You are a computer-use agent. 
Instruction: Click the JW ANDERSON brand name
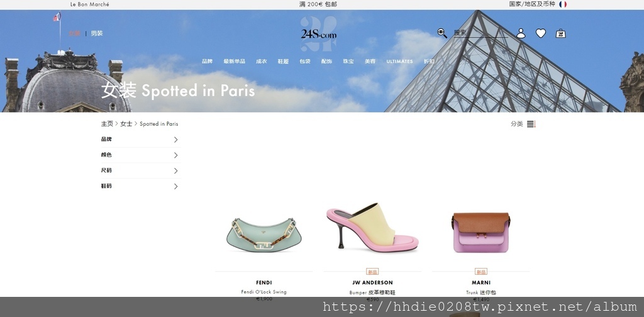pos(372,282)
